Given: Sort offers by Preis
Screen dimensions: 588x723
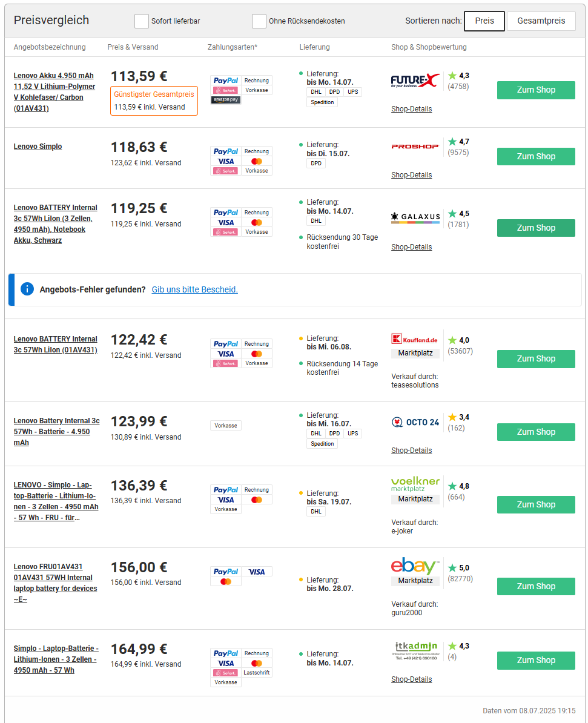Looking at the screenshot, I should pos(484,21).
